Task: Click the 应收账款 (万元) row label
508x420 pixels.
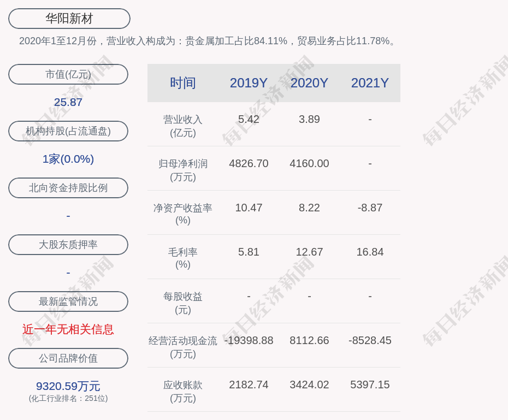Action: (x=183, y=392)
